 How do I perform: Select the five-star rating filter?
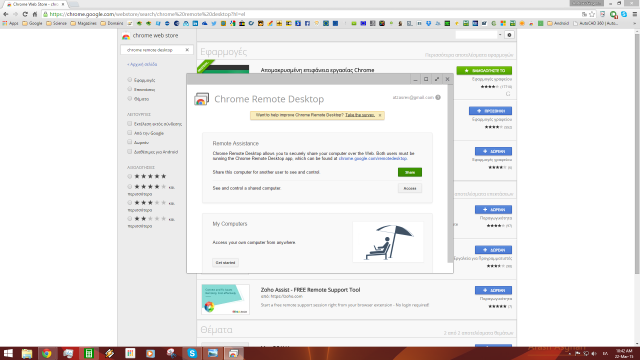pos(130,176)
